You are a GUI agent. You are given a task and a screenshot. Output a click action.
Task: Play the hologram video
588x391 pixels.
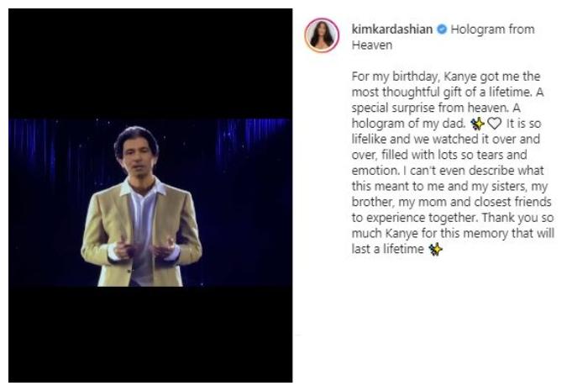pyautogui.click(x=150, y=203)
